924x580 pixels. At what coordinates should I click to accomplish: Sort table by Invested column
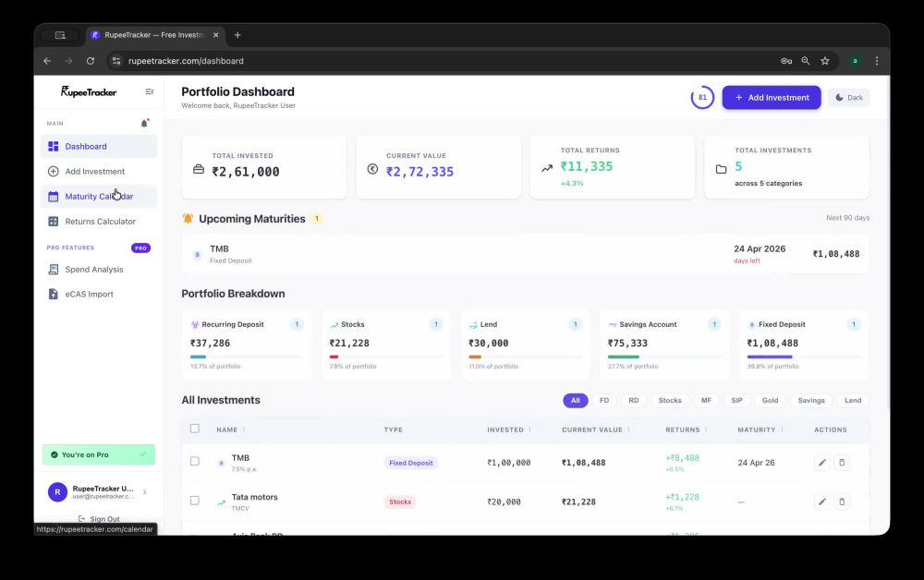[509, 429]
